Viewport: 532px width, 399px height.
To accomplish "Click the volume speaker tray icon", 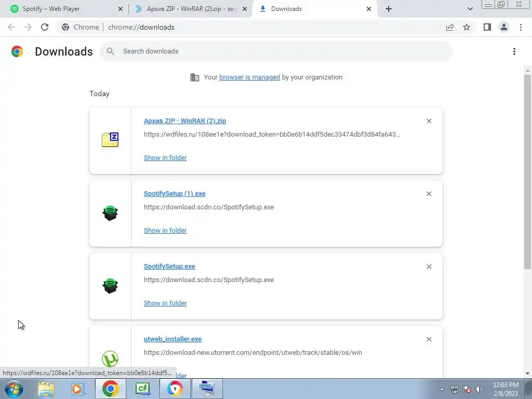I will coord(480,390).
